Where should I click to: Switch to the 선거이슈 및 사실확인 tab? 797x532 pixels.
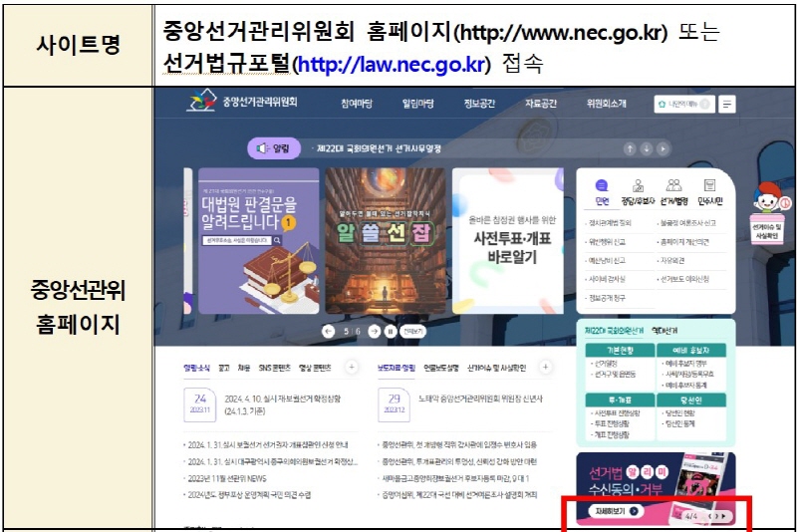(x=496, y=368)
